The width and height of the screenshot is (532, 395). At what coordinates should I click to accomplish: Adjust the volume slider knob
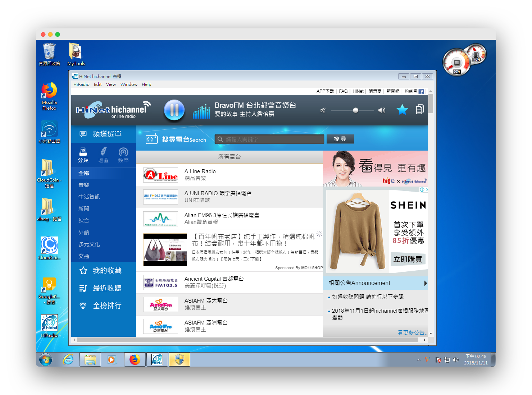355,110
